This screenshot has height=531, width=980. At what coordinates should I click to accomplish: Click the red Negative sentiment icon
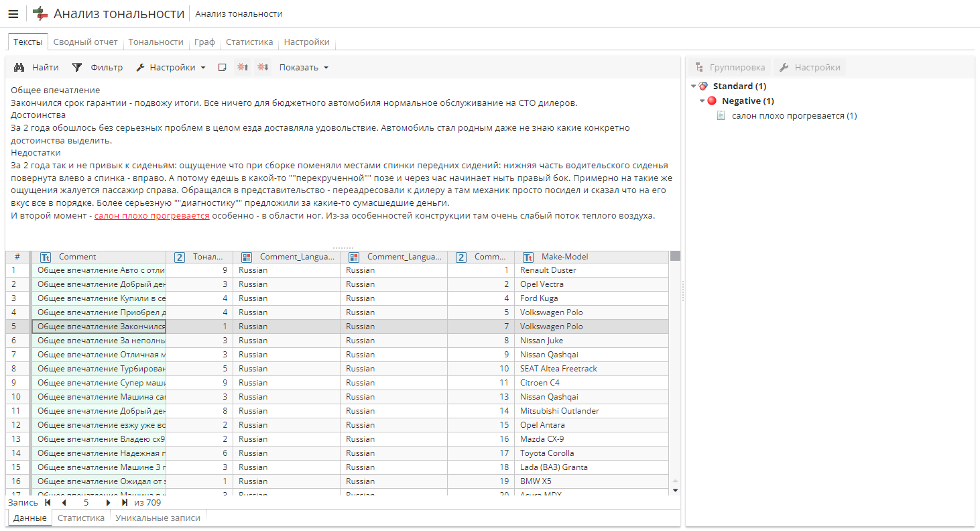click(x=712, y=101)
